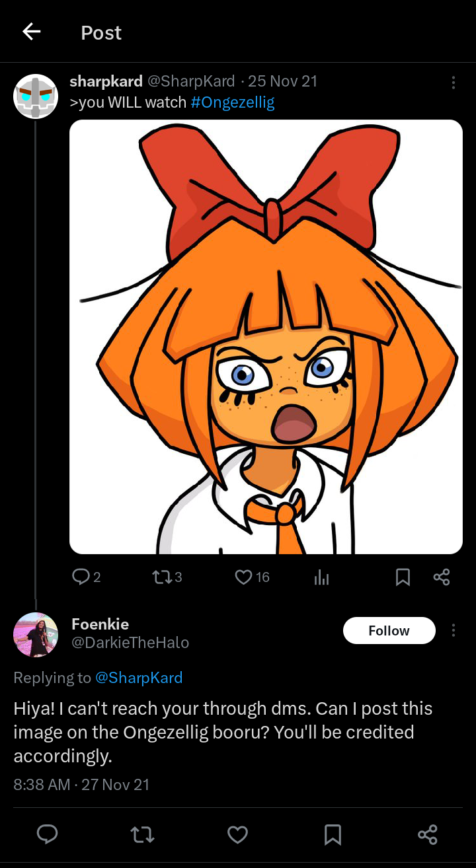Viewport: 476px width, 868px height.
Task: Open the @SharpKard mention link
Action: tap(139, 678)
